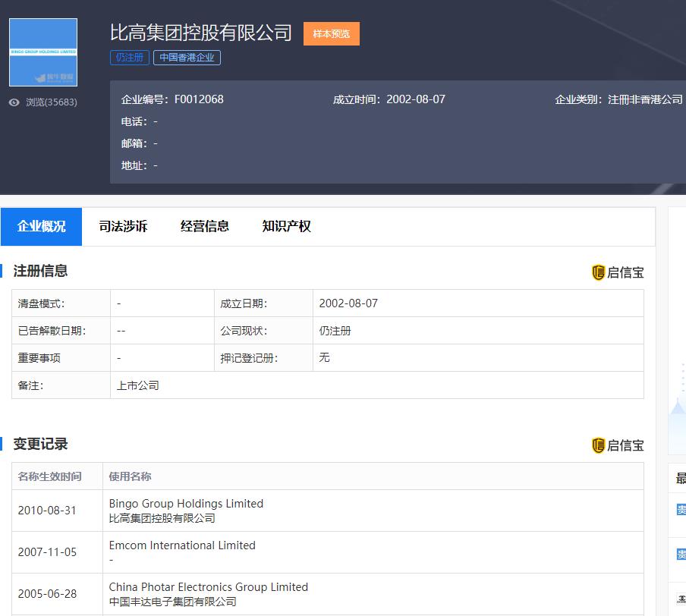Click the 清盘模式 label cell
686x616 pixels.
point(61,303)
